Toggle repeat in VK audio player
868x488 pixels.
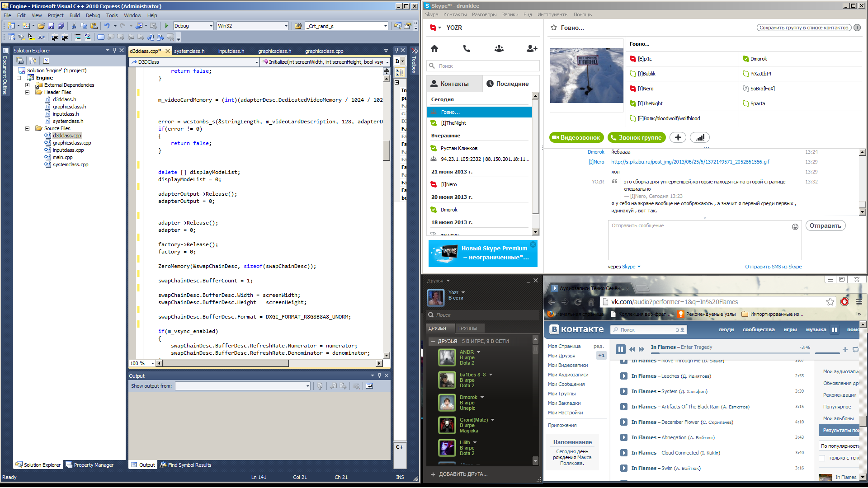[x=855, y=349]
